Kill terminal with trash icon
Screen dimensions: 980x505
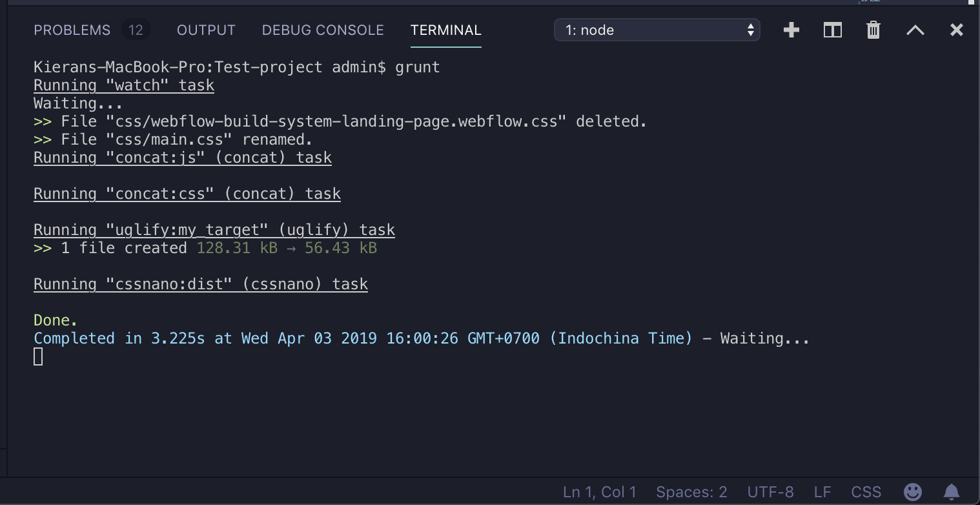coord(873,30)
